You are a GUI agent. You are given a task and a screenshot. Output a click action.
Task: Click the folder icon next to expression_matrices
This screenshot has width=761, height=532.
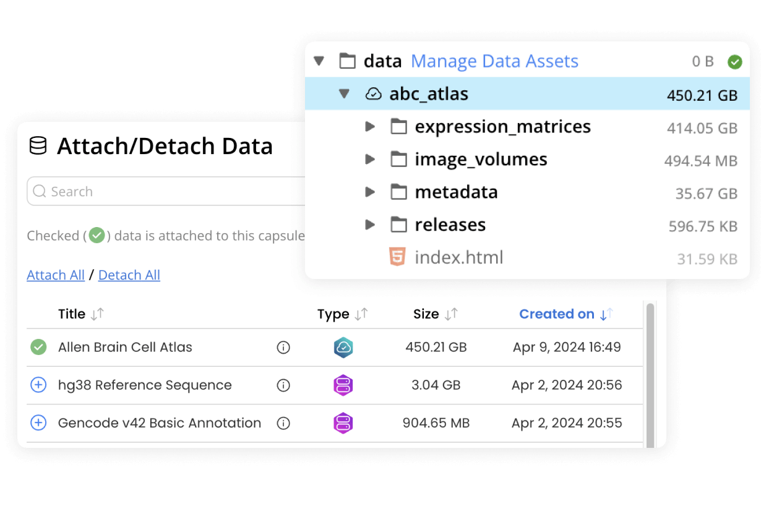[x=399, y=126]
